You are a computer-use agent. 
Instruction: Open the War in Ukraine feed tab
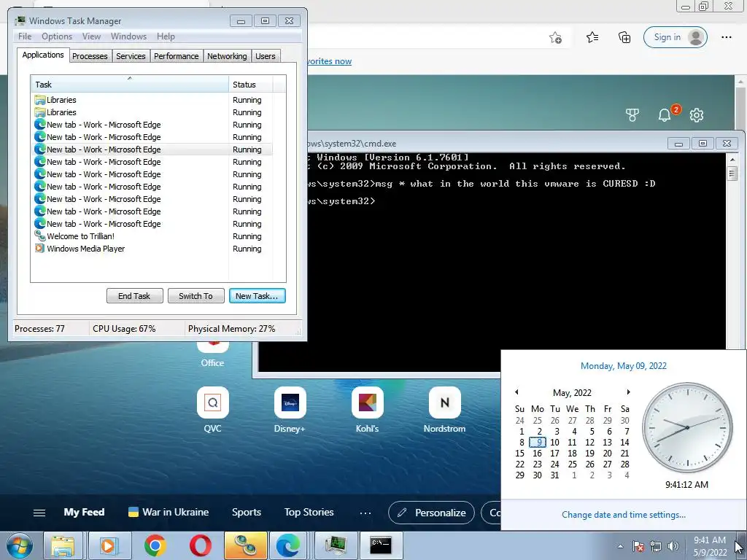[169, 513]
